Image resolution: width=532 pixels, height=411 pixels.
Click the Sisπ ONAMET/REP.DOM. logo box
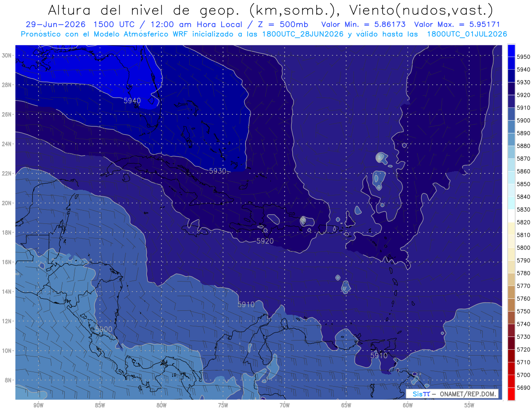click(x=451, y=394)
